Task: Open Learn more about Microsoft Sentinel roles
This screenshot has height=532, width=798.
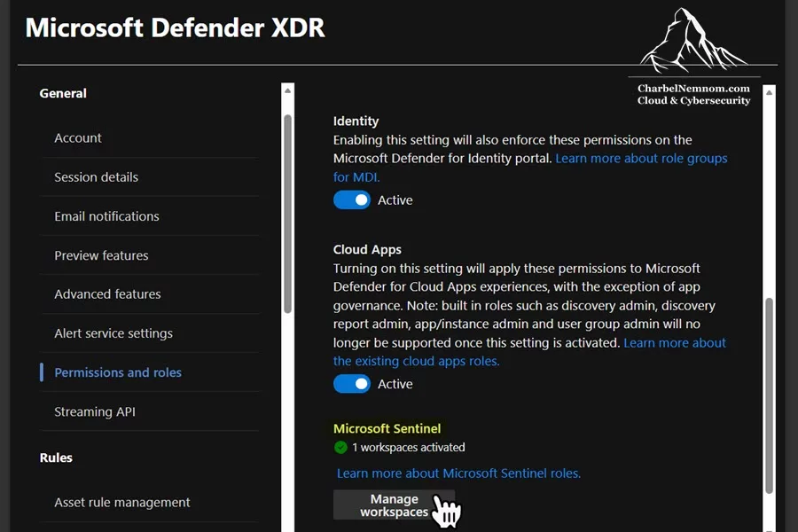Action: click(x=458, y=473)
